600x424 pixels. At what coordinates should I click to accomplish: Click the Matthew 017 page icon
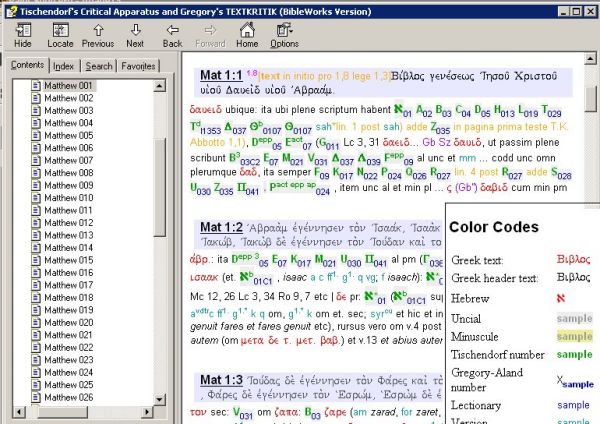36,285
